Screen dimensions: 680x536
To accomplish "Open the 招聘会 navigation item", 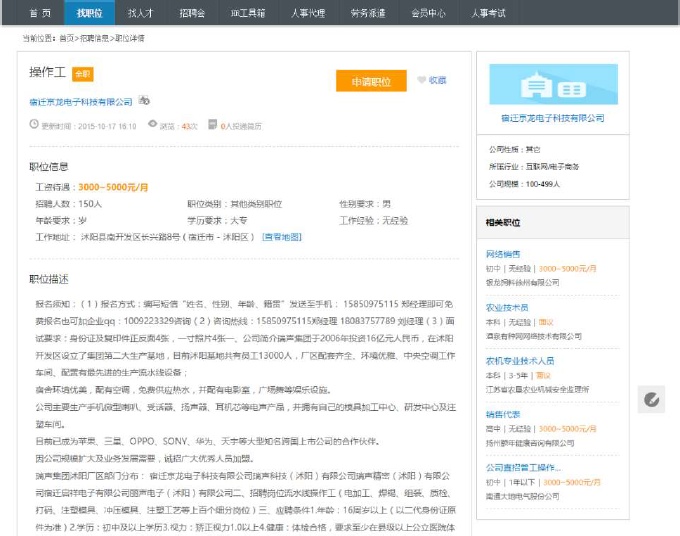I will pyautogui.click(x=192, y=13).
